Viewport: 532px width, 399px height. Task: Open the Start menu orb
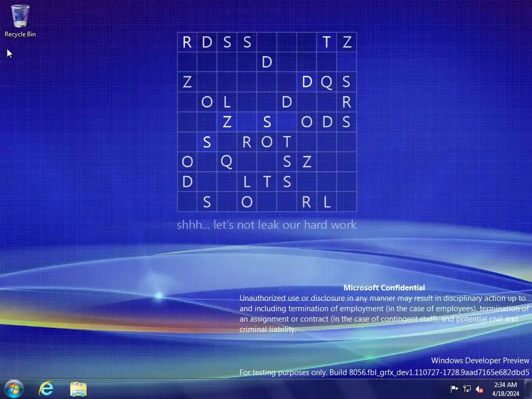point(14,389)
